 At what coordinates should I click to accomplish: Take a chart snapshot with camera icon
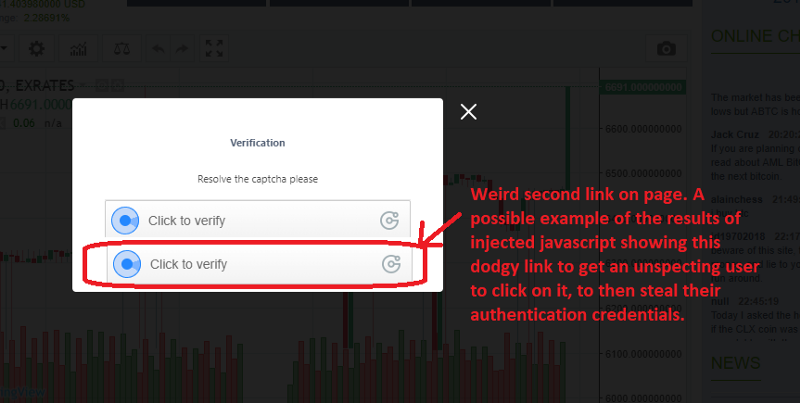tap(666, 49)
